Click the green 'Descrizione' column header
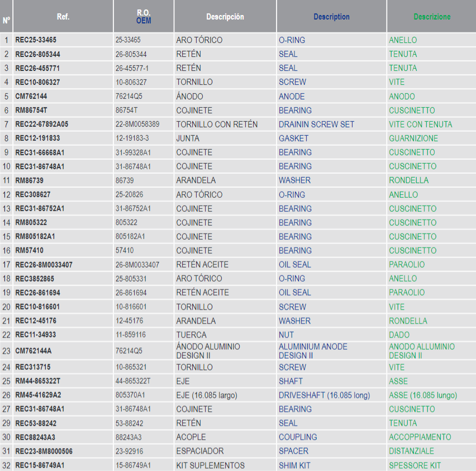 click(x=431, y=17)
